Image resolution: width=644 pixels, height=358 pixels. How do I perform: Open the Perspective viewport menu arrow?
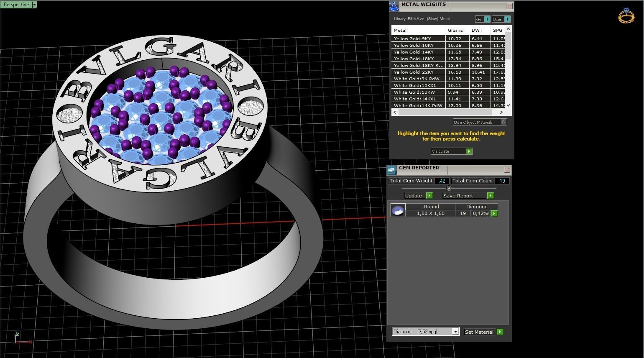tap(34, 5)
